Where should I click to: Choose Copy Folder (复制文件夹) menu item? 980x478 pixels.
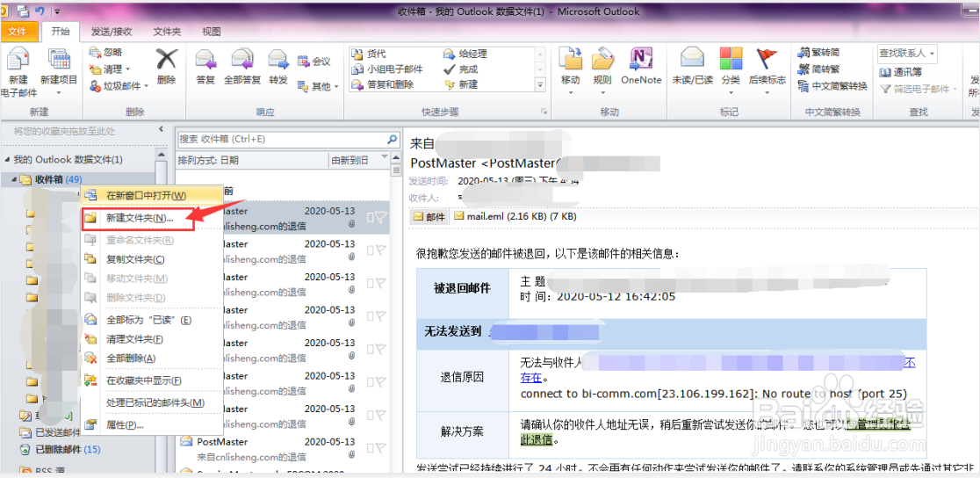pos(153,259)
